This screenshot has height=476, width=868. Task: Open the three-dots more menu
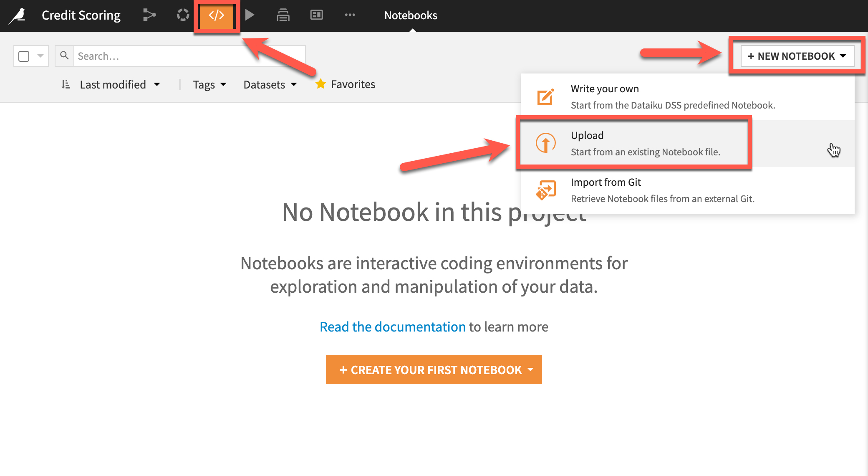[350, 15]
